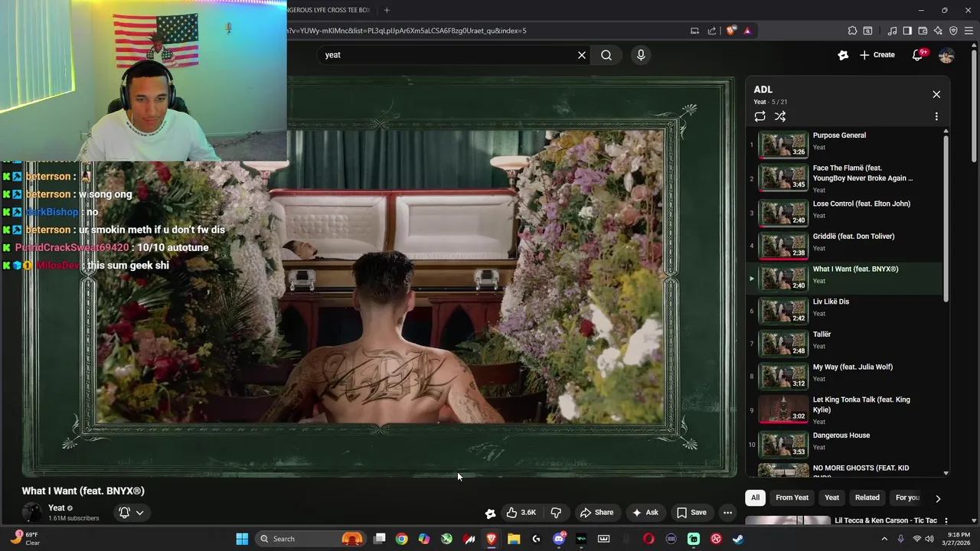This screenshot has width=980, height=551.
Task: Open the gem icon left of like
Action: [x=491, y=513]
